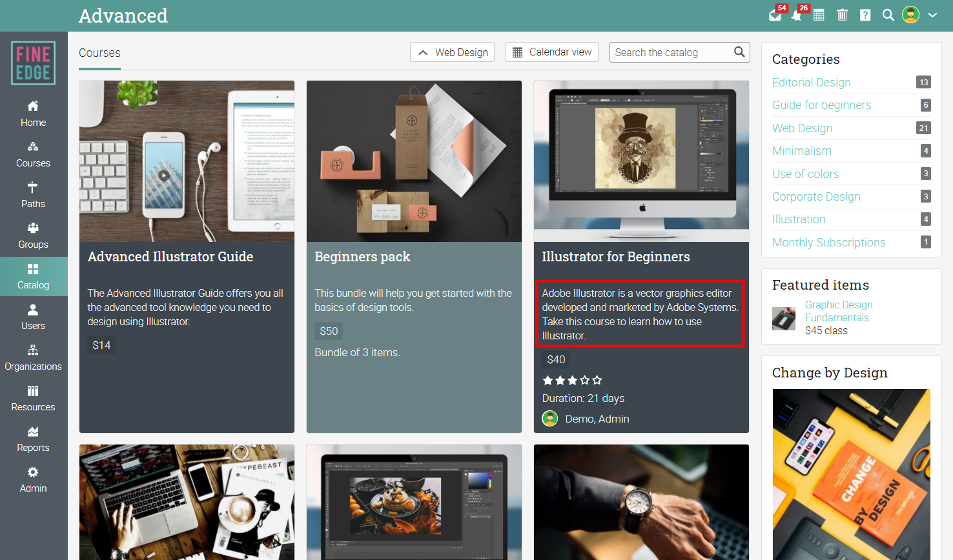Click the Advanced Illustrator Guide course image
Image resolution: width=953 pixels, height=560 pixels.
187,161
